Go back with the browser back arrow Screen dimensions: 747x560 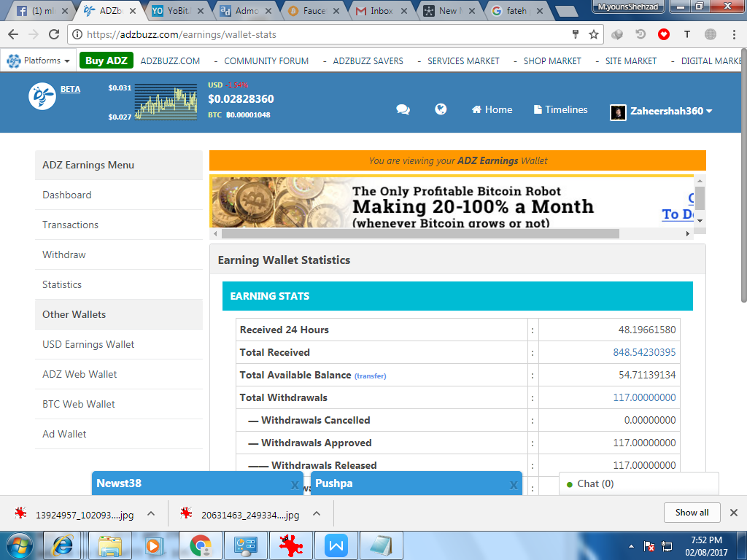point(13,34)
